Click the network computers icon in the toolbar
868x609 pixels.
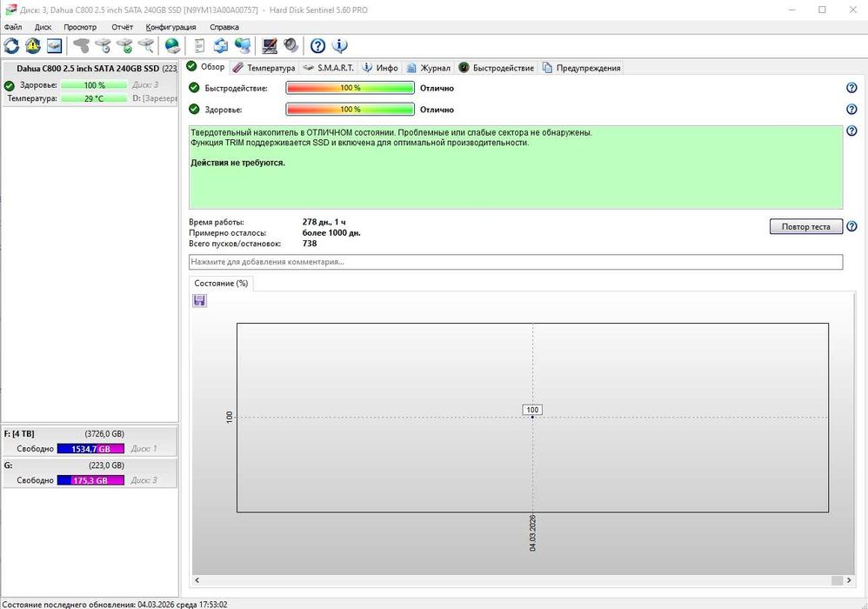pyautogui.click(x=243, y=45)
